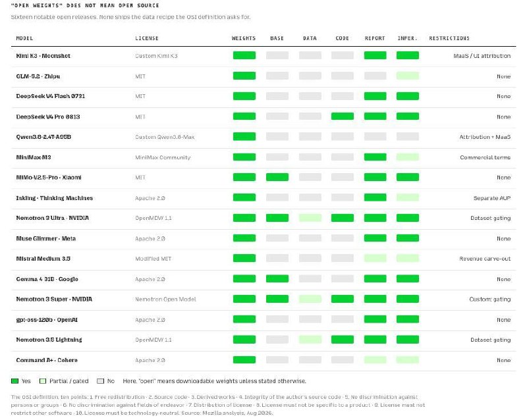
Task: Click the Attribution + MaaS restriction
Action: (485, 137)
